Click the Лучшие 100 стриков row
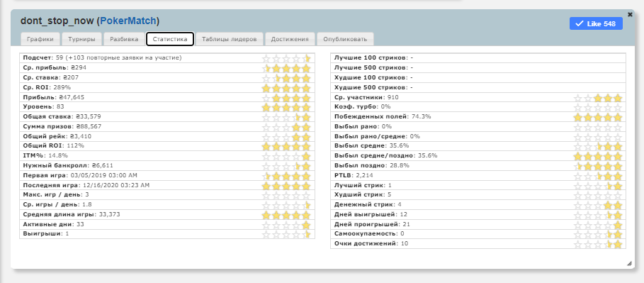 click(x=478, y=58)
